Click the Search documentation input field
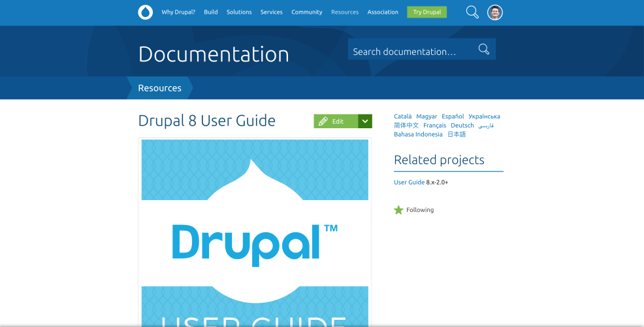The image size is (644, 327). [411, 51]
